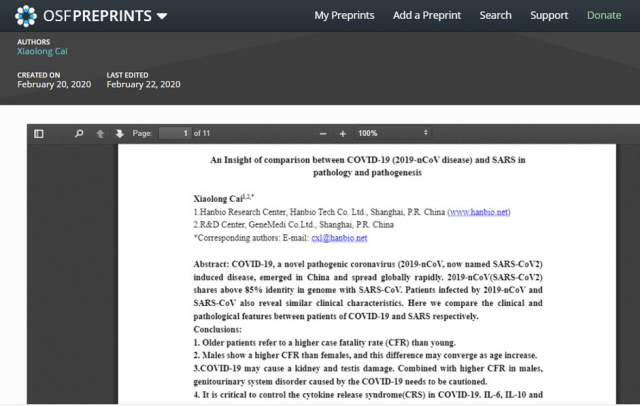Click conclusion 1 about older patients

(x=324, y=342)
